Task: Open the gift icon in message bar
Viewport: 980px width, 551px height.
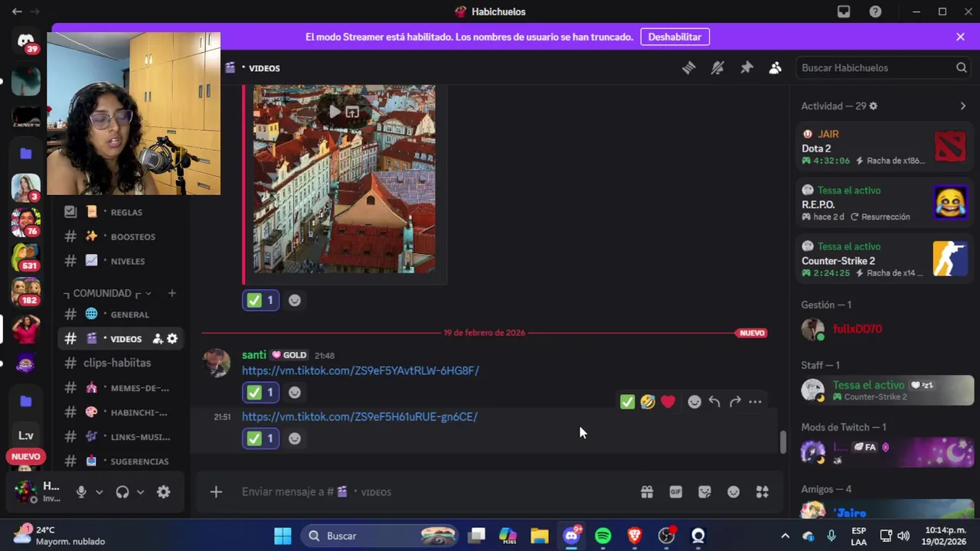Action: [x=647, y=492]
